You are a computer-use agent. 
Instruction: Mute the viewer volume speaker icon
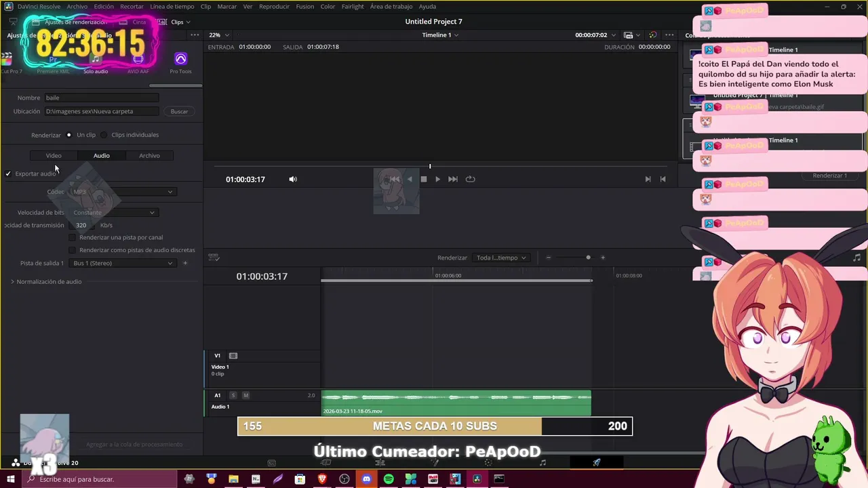(293, 179)
